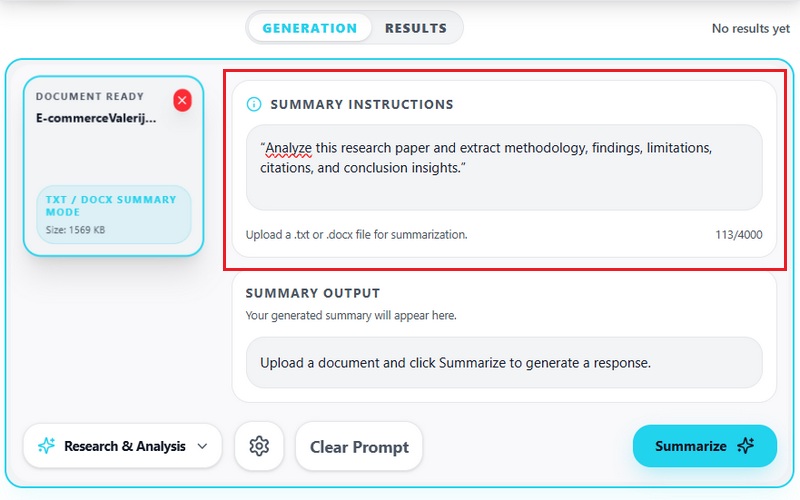Click the DOCUMENT READY card header
Viewport: 800px width, 500px height.
[90, 96]
